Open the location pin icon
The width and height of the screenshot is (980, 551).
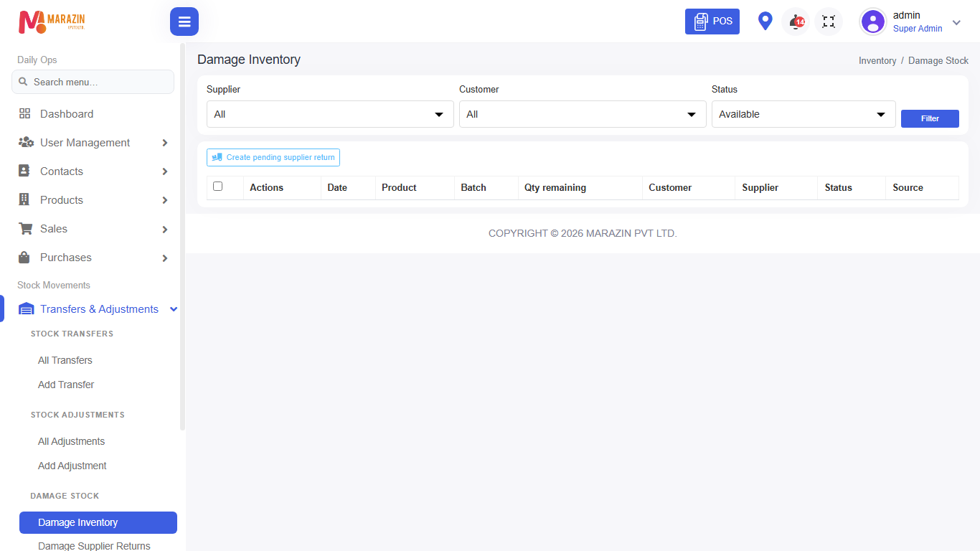coord(765,22)
